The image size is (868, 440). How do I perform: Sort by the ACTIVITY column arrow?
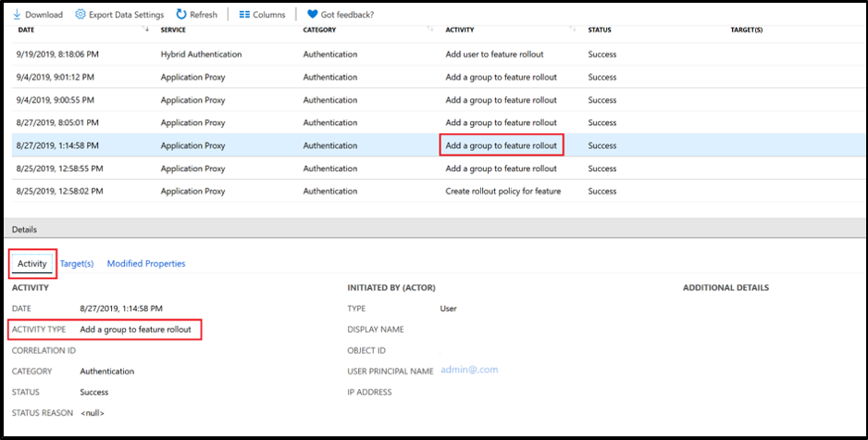pos(573,30)
